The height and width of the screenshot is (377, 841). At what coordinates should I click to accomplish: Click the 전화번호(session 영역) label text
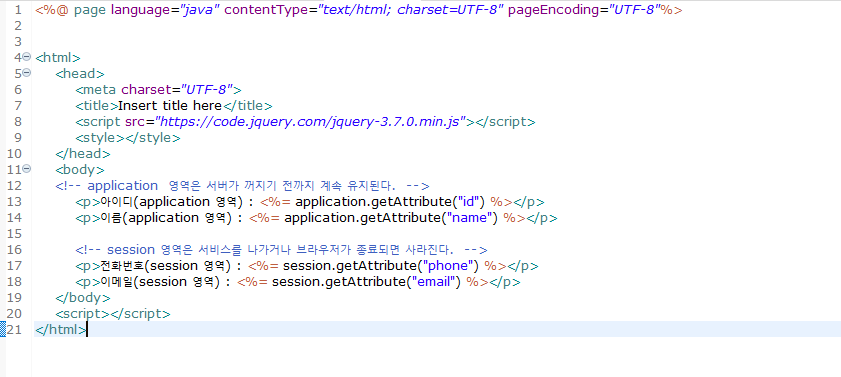click(x=166, y=266)
